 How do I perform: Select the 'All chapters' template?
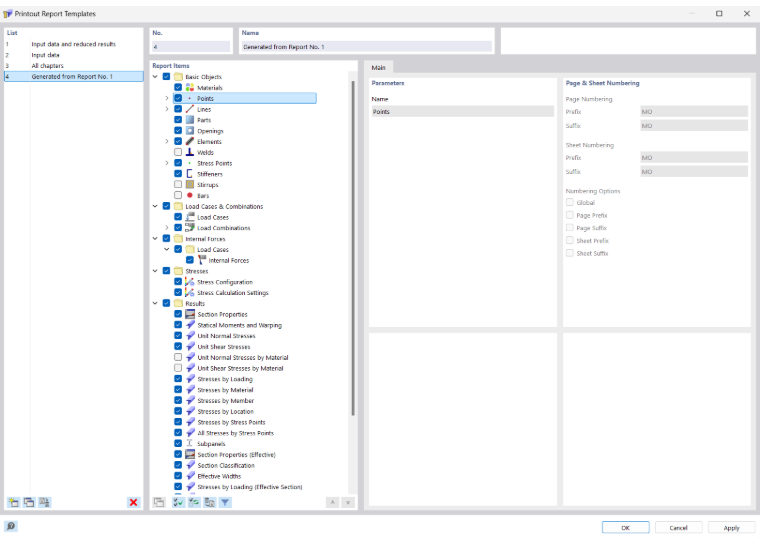click(74, 65)
